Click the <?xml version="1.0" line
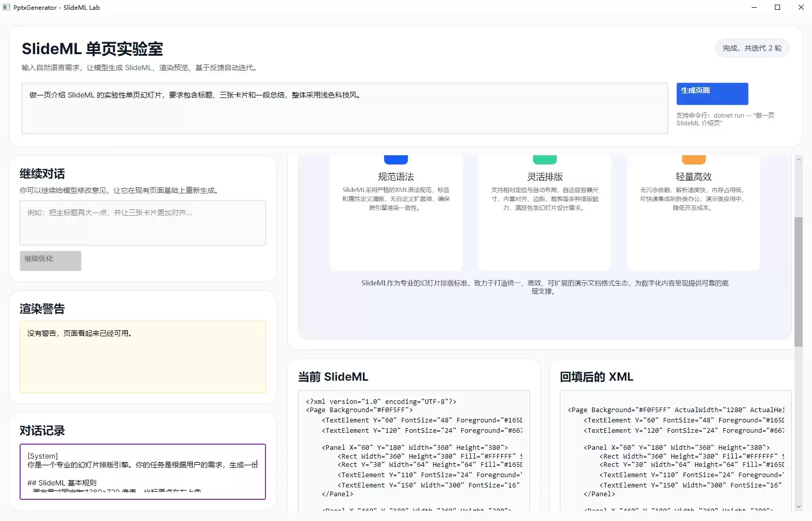The width and height of the screenshot is (812, 521). pos(381,401)
